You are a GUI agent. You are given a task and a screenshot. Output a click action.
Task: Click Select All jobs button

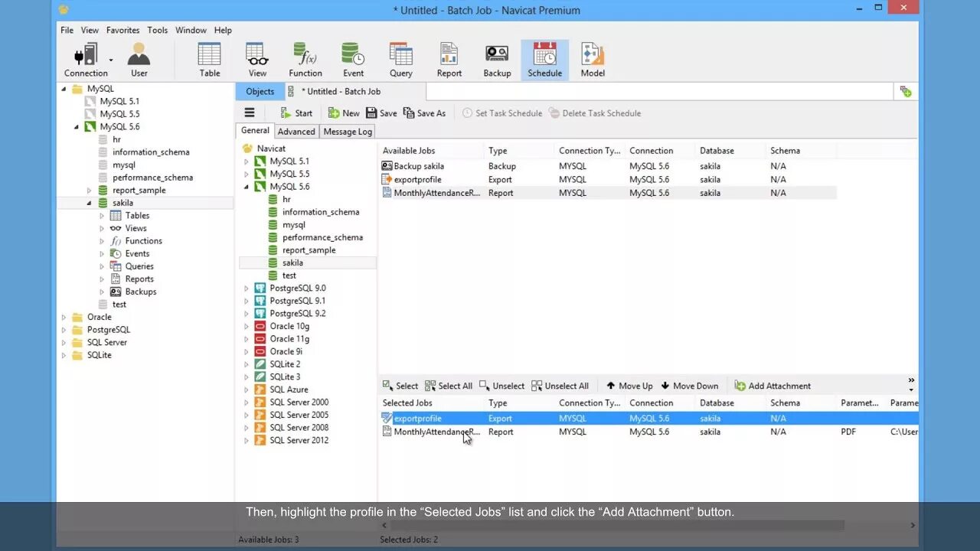click(449, 386)
